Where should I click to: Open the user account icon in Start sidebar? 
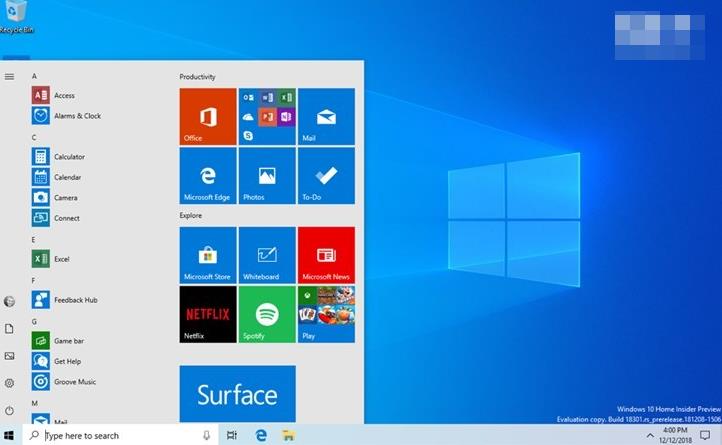[x=9, y=301]
